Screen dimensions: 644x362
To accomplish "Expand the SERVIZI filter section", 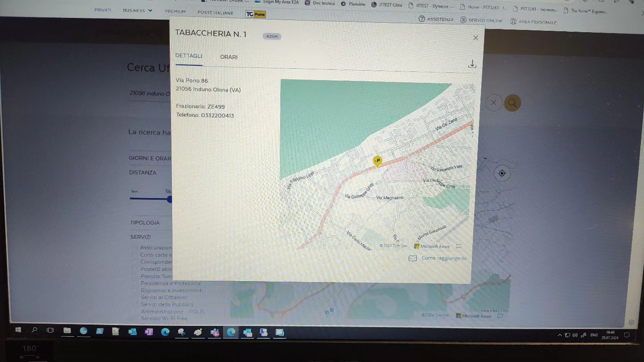I will [140, 237].
